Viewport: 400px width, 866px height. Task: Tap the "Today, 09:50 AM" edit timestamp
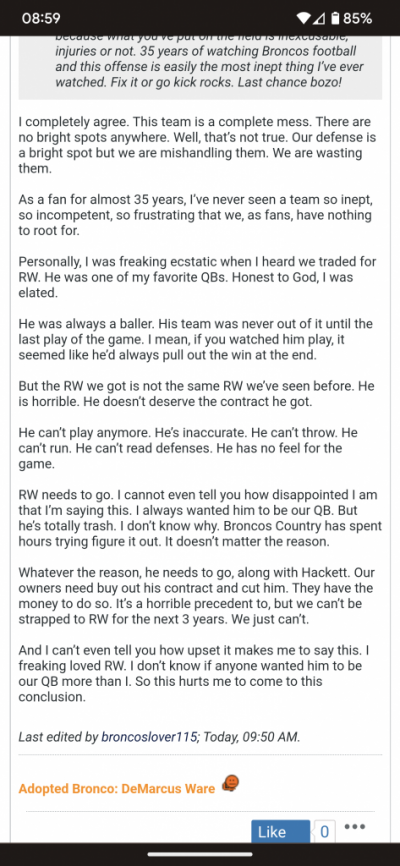[x=251, y=737]
